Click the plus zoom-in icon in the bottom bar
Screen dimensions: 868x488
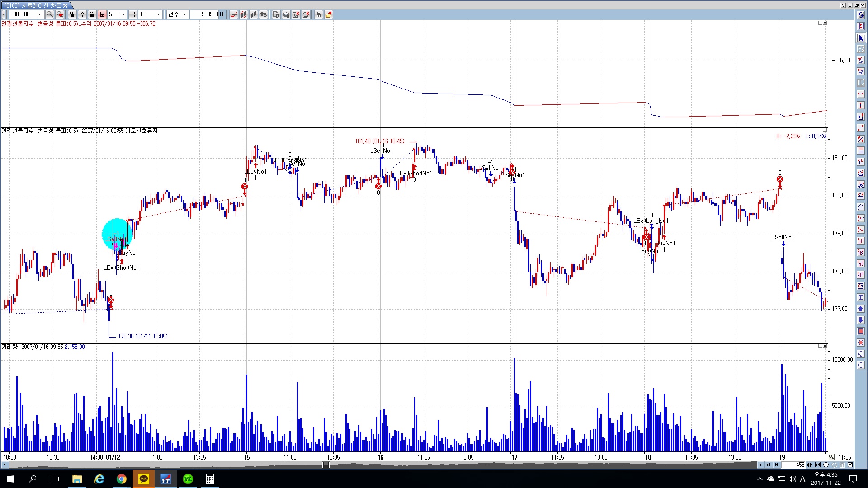pos(826,465)
